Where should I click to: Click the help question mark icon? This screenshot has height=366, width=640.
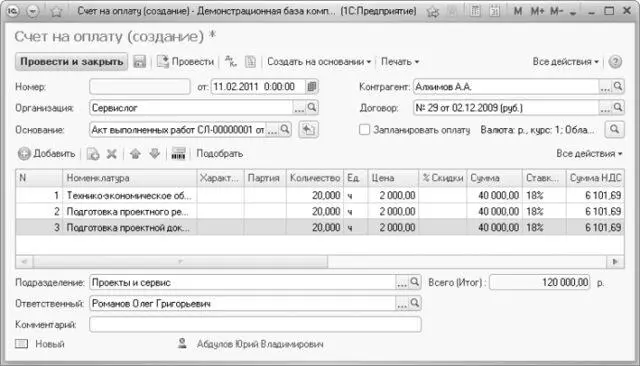coord(615,62)
